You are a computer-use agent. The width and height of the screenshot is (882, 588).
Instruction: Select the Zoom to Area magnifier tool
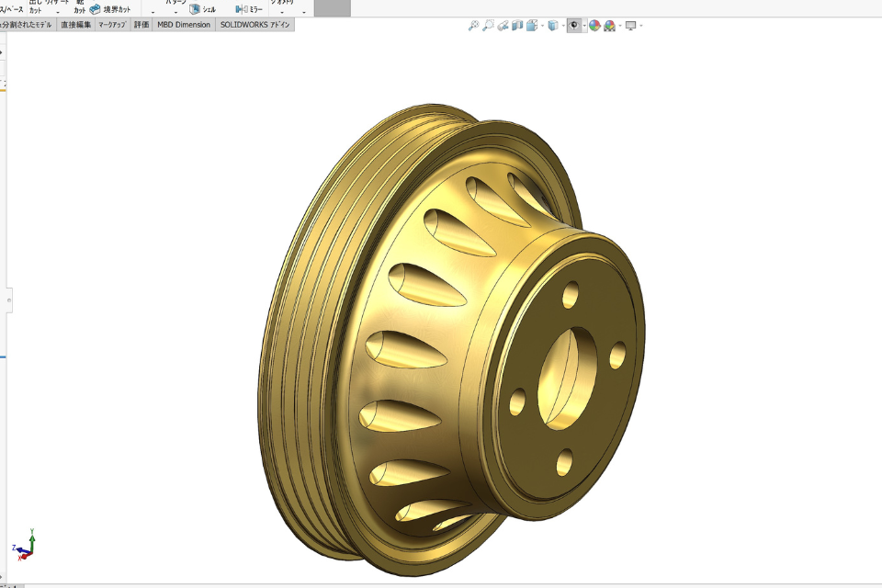pyautogui.click(x=488, y=26)
